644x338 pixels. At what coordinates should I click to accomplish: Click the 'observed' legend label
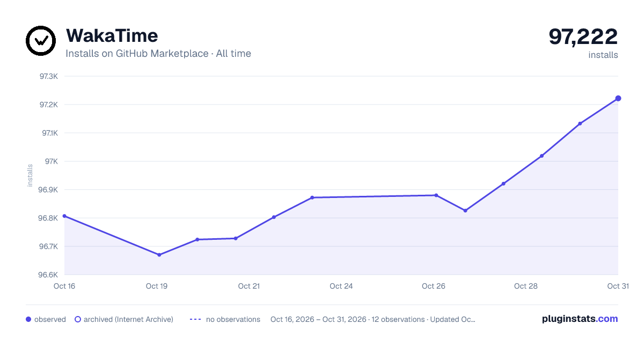(x=50, y=319)
